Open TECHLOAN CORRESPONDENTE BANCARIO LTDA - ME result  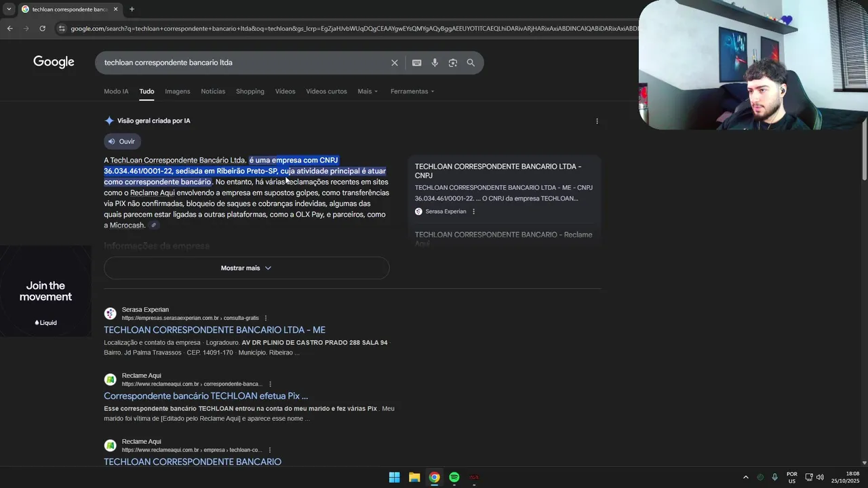(214, 330)
